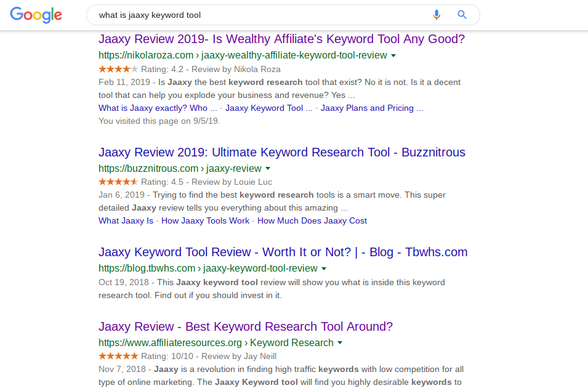The width and height of the screenshot is (588, 388).
Task: Expand dropdown arrow beside blog.tbwhs.com URL
Action: tap(324, 269)
